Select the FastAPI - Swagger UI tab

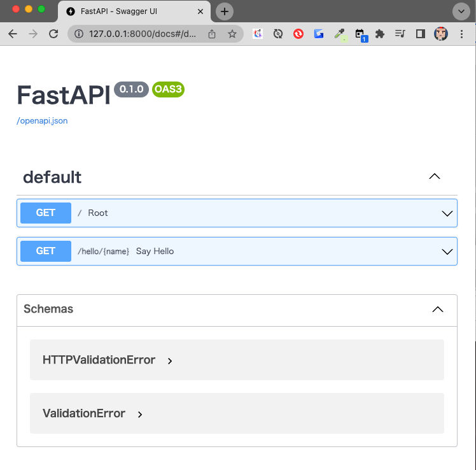click(x=134, y=11)
